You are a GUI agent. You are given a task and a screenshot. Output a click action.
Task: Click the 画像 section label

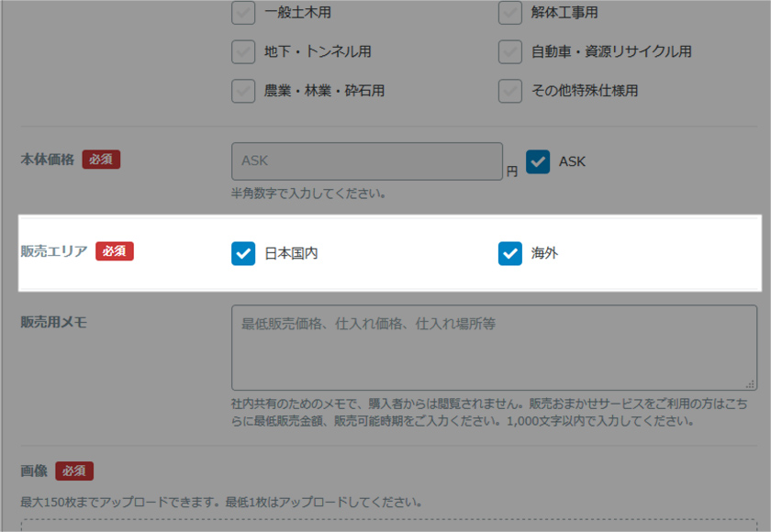pos(34,471)
